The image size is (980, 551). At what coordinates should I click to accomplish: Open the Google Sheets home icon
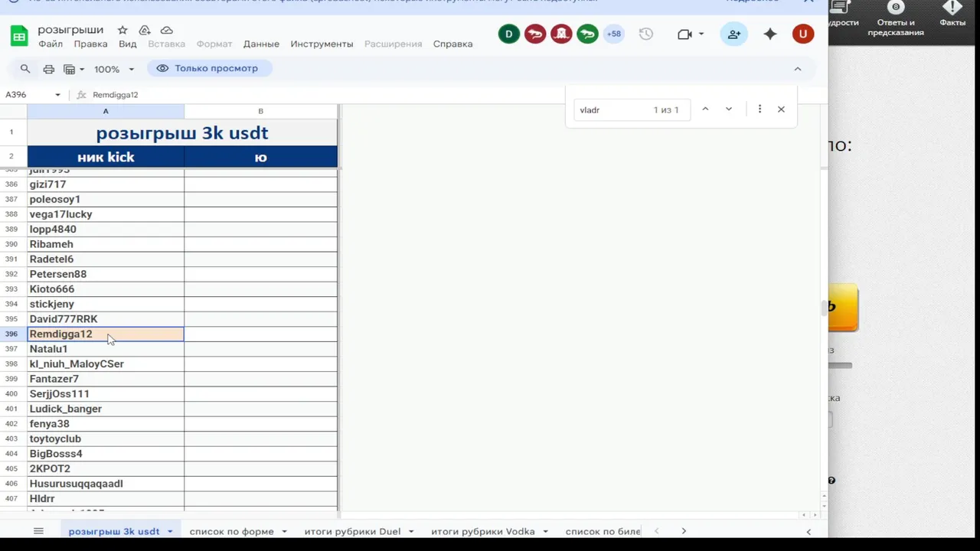click(x=19, y=36)
